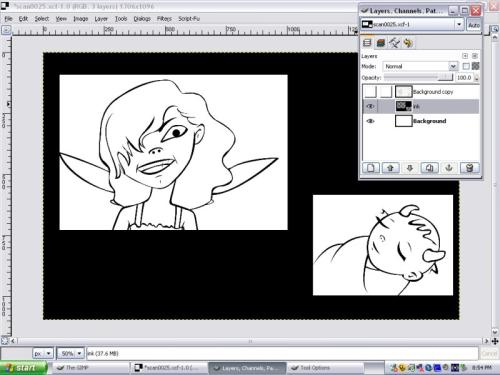Screen dimensions: 500x375
Task: Click the Background copy layer thumbnail
Action: coord(403,92)
